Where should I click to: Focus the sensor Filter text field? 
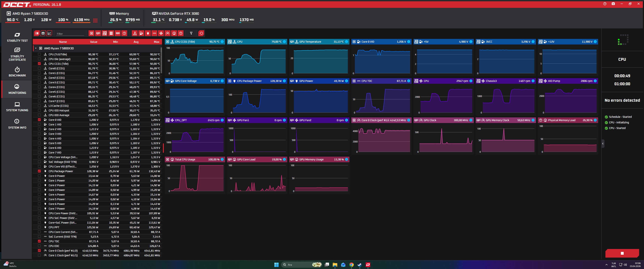tap(70, 34)
